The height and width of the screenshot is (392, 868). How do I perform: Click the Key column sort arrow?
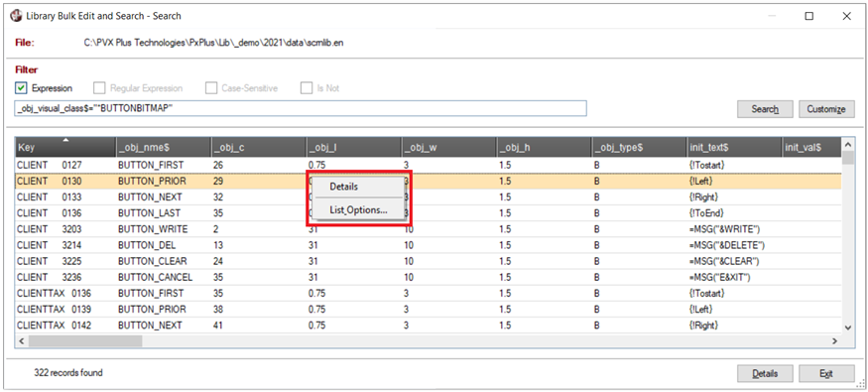pyautogui.click(x=65, y=141)
